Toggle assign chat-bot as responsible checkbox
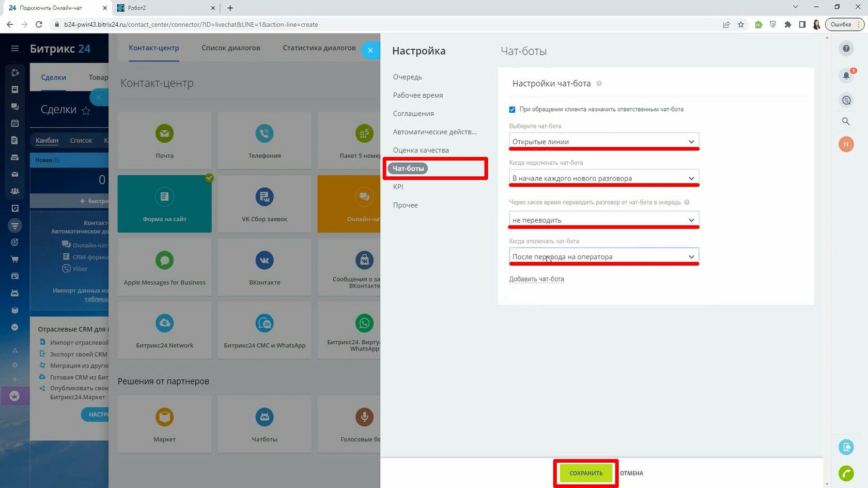 pos(512,110)
